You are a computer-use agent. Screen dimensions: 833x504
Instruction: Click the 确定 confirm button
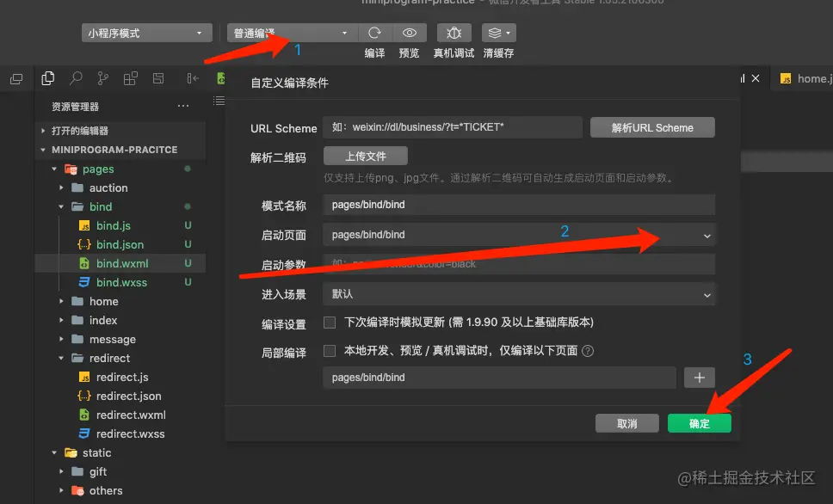coord(699,422)
